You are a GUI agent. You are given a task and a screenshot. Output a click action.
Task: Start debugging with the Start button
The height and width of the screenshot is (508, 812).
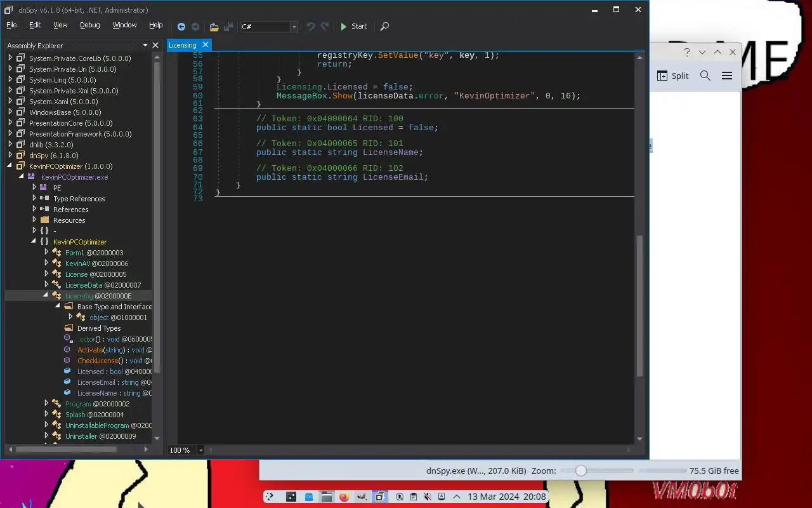353,27
